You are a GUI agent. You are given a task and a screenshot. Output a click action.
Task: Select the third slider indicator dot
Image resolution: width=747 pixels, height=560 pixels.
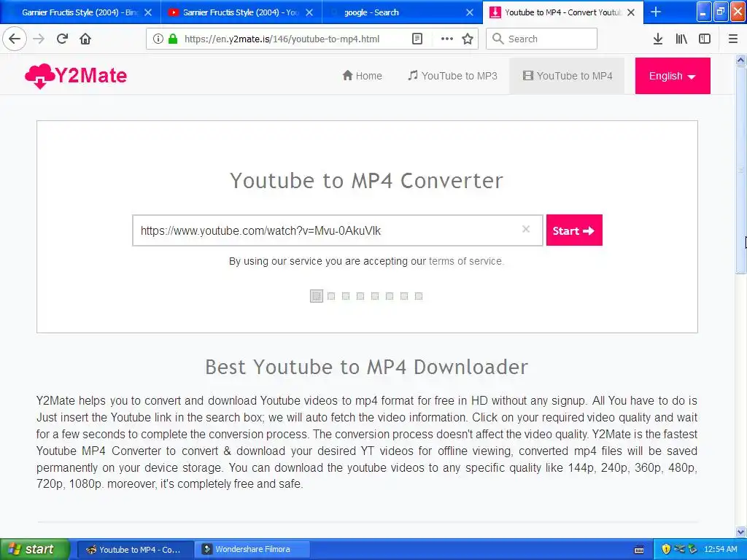pos(346,296)
